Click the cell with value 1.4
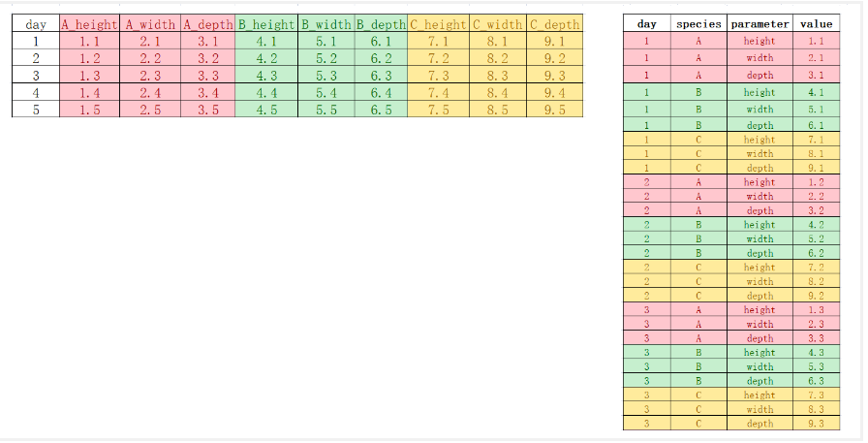868x443 pixels. pyautogui.click(x=89, y=93)
